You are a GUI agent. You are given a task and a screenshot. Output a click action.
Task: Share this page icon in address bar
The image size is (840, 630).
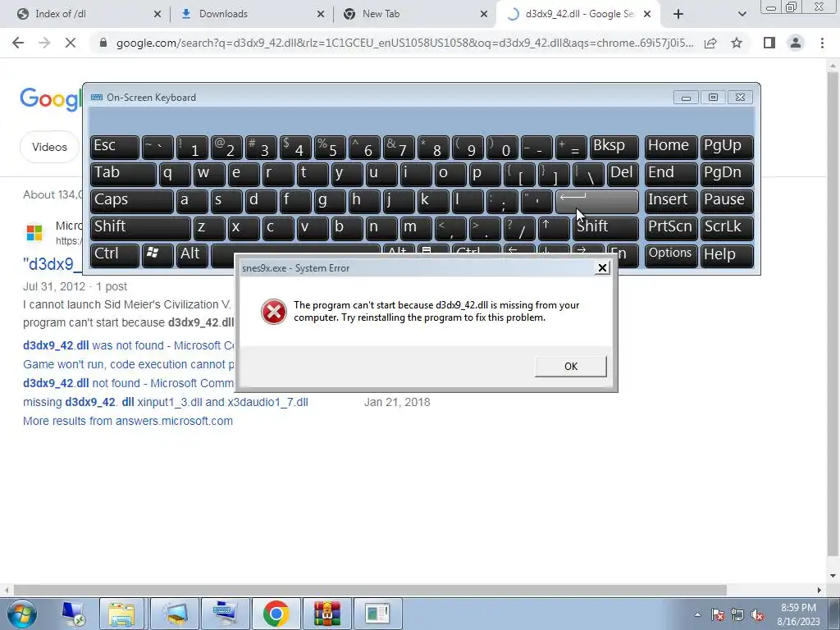(710, 43)
